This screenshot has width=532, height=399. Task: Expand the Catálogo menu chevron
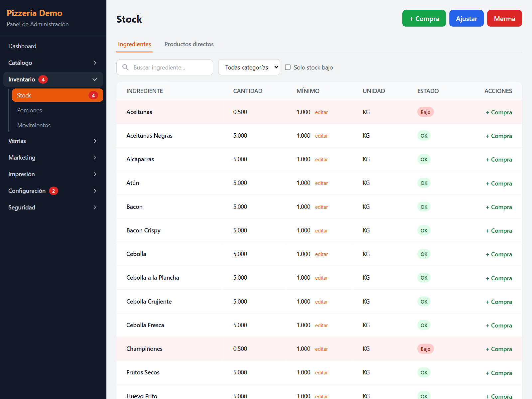[x=95, y=63]
